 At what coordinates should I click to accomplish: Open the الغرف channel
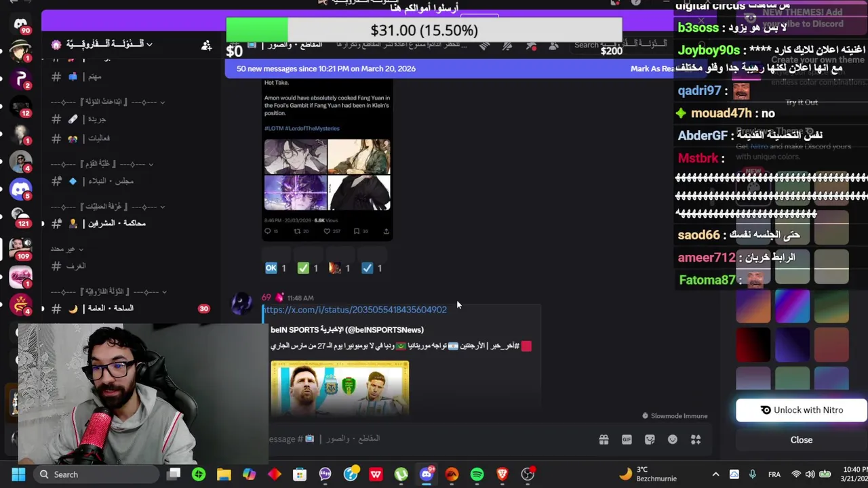[129, 266]
